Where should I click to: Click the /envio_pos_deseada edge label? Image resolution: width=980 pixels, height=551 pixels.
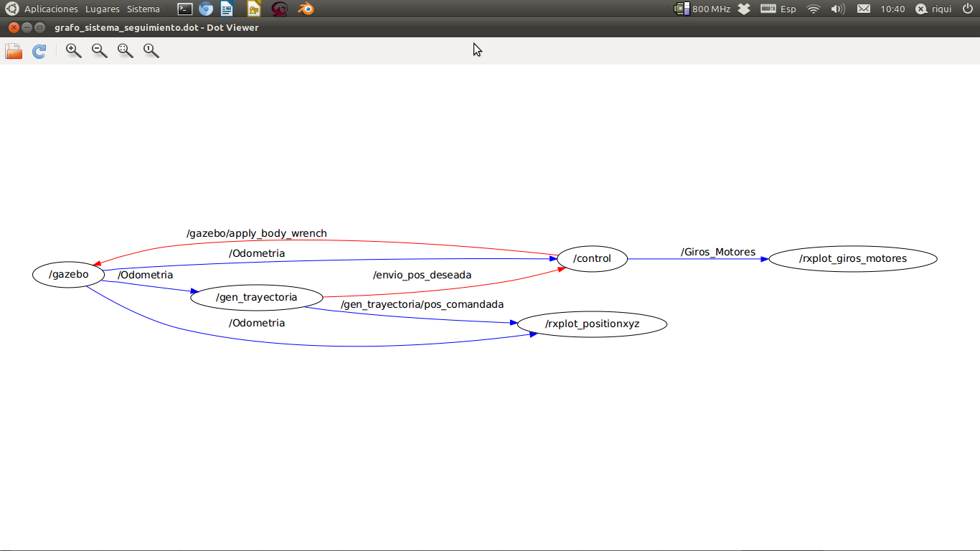click(x=422, y=275)
